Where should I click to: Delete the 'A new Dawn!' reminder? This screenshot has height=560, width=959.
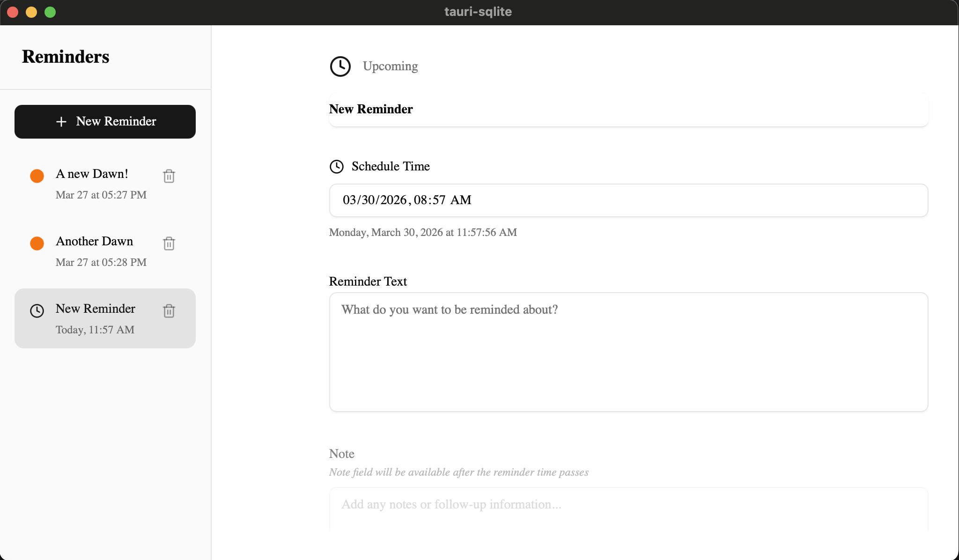[169, 176]
